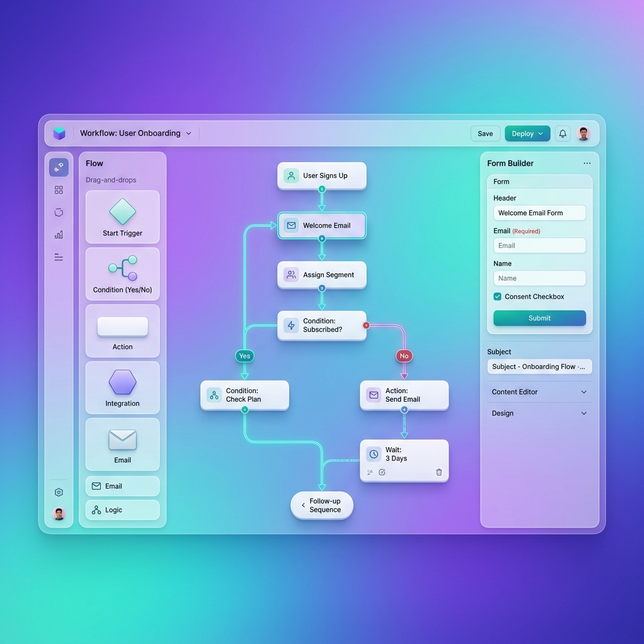Click the Email input field
Viewport: 644px width, 644px height.
pos(539,246)
